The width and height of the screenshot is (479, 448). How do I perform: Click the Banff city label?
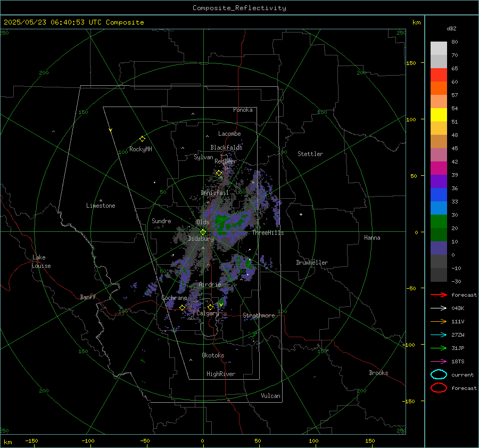[x=88, y=297]
